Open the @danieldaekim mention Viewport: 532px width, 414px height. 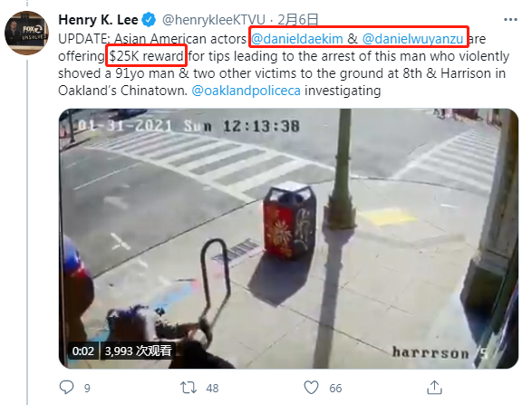pos(297,39)
